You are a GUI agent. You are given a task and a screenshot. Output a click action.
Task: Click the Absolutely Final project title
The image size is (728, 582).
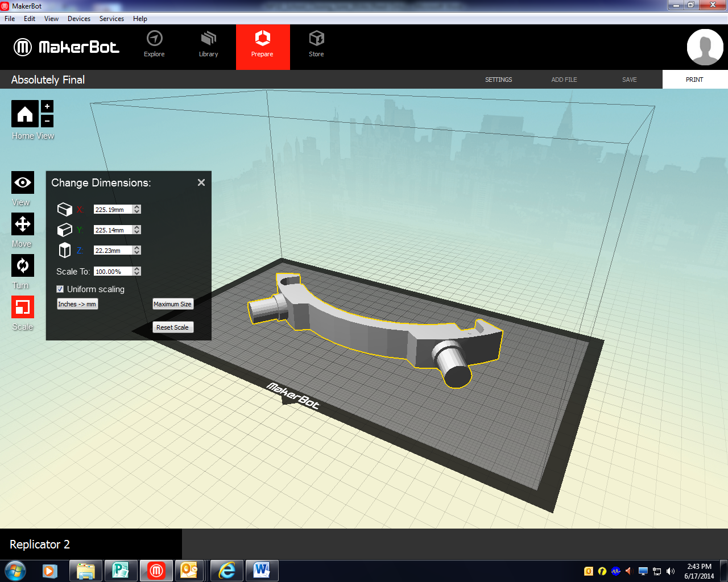tap(48, 80)
